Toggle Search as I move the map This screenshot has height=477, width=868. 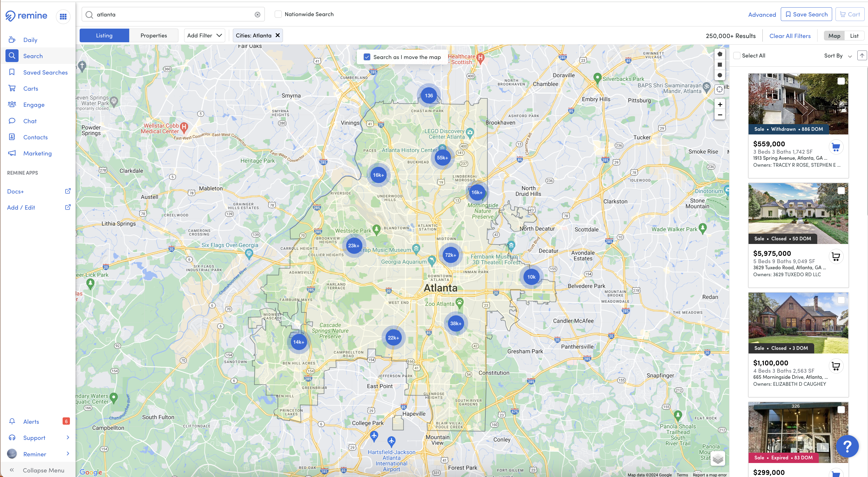[x=367, y=57]
